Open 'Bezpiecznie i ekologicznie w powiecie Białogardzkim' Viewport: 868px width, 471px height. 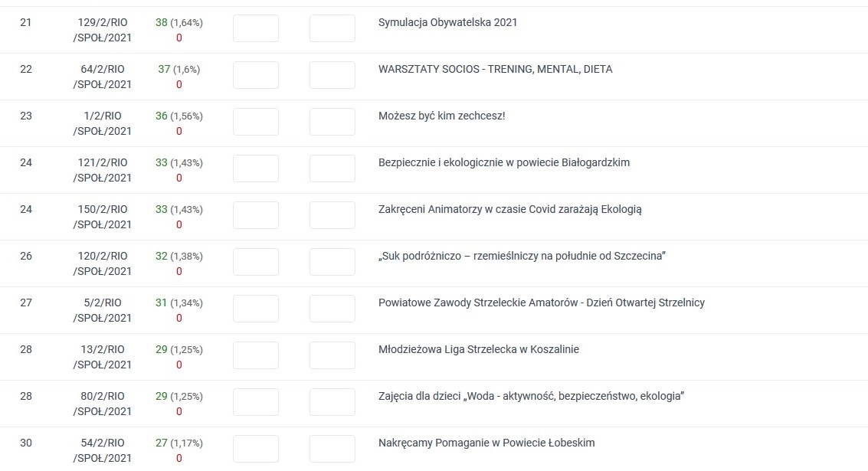click(503, 162)
